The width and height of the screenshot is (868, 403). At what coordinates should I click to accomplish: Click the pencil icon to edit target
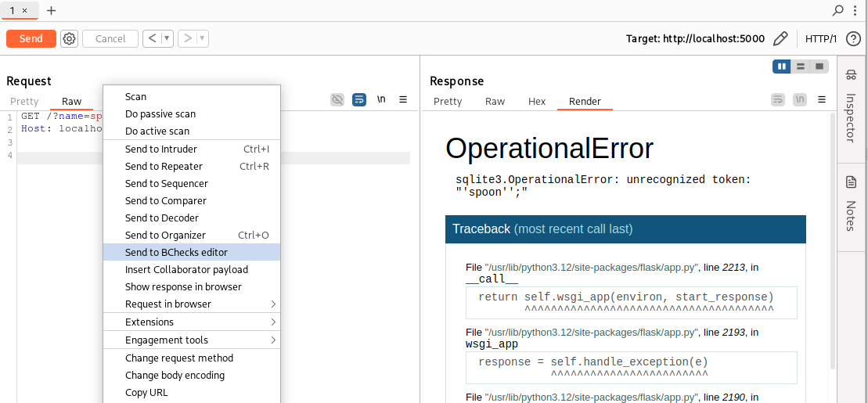tap(780, 38)
